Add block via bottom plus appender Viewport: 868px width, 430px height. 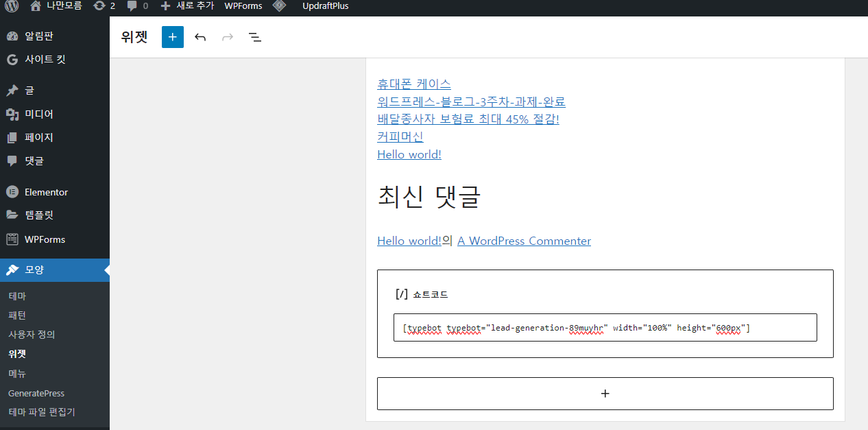pos(605,394)
